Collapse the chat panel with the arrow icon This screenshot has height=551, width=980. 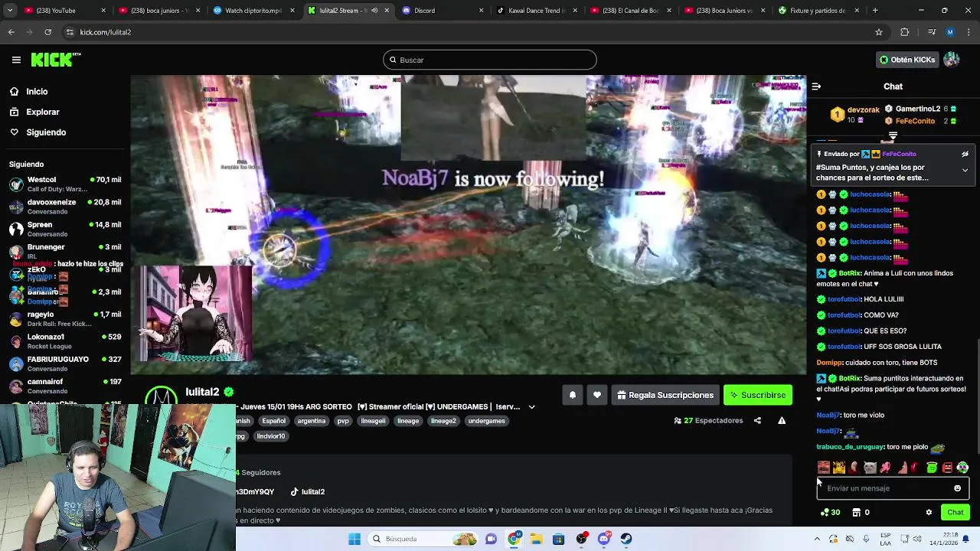[x=816, y=86]
